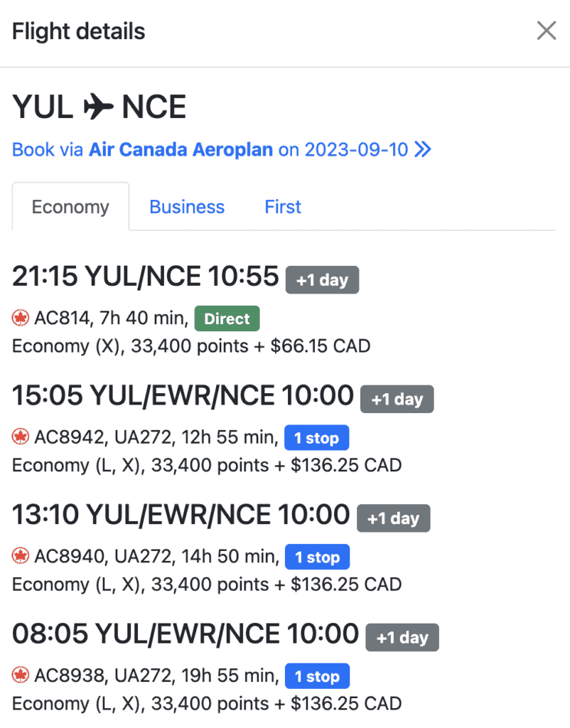The height and width of the screenshot is (728, 570).
Task: Select the 13:10 YUL/EWR/NCE flight heading
Action: point(181,515)
